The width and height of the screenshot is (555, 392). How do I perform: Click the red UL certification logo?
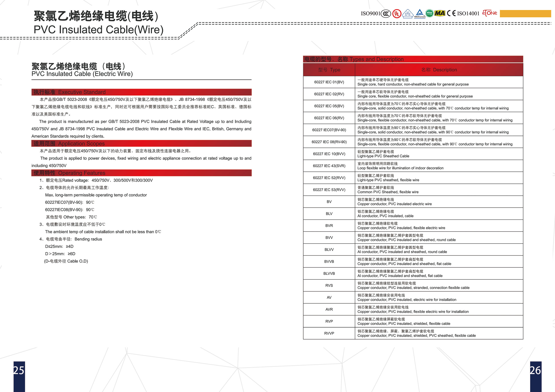point(397,14)
